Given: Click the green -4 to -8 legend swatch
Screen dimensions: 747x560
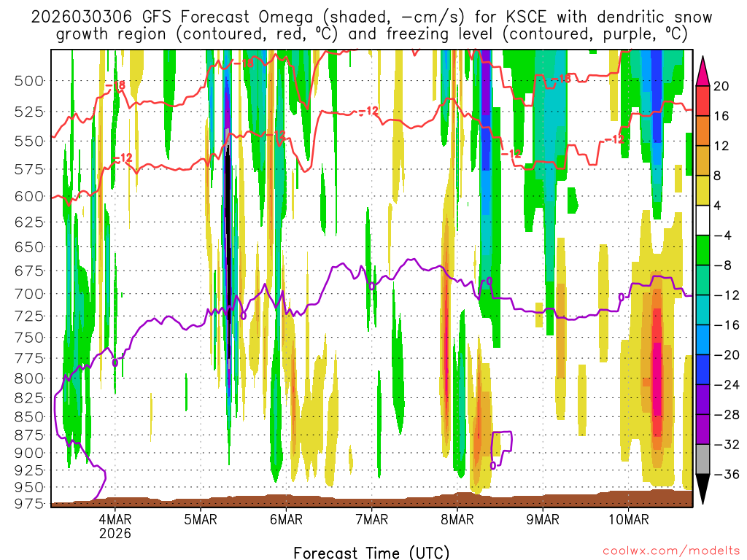Looking at the screenshot, I should (x=703, y=250).
